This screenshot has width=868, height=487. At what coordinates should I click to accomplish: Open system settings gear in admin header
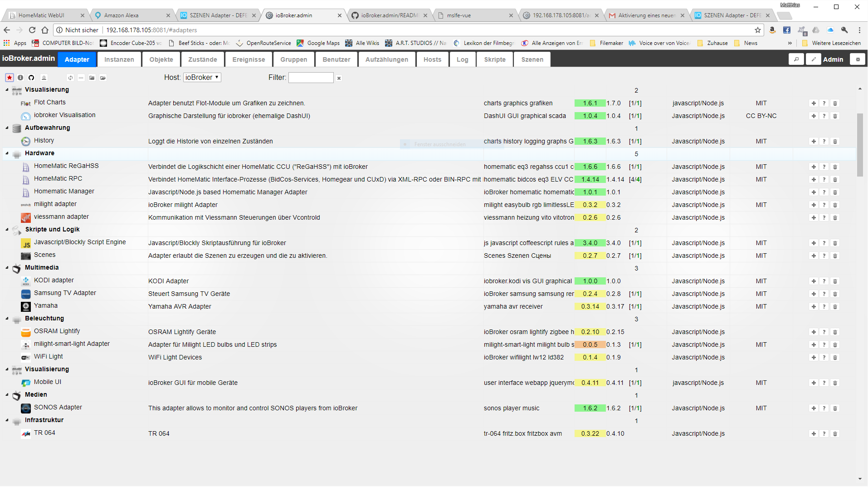[x=858, y=59]
